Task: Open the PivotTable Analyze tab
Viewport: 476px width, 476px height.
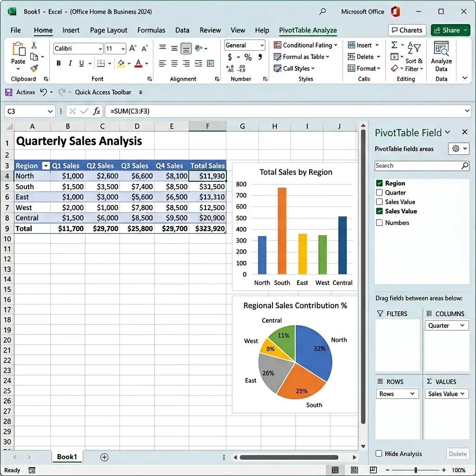Action: coord(308,30)
